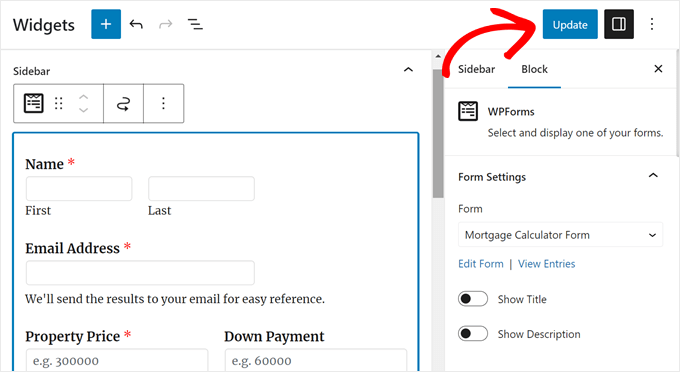Close the settings panel with X
The height and width of the screenshot is (372, 680).
[x=658, y=69]
